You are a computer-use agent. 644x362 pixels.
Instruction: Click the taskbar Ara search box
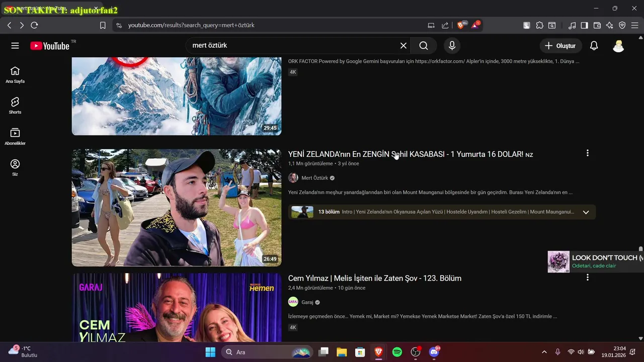pos(267,352)
